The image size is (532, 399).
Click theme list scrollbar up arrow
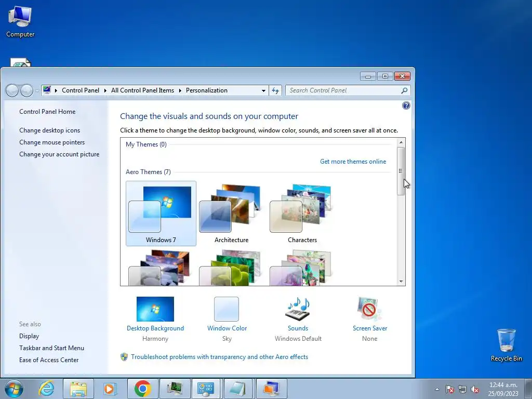point(401,142)
